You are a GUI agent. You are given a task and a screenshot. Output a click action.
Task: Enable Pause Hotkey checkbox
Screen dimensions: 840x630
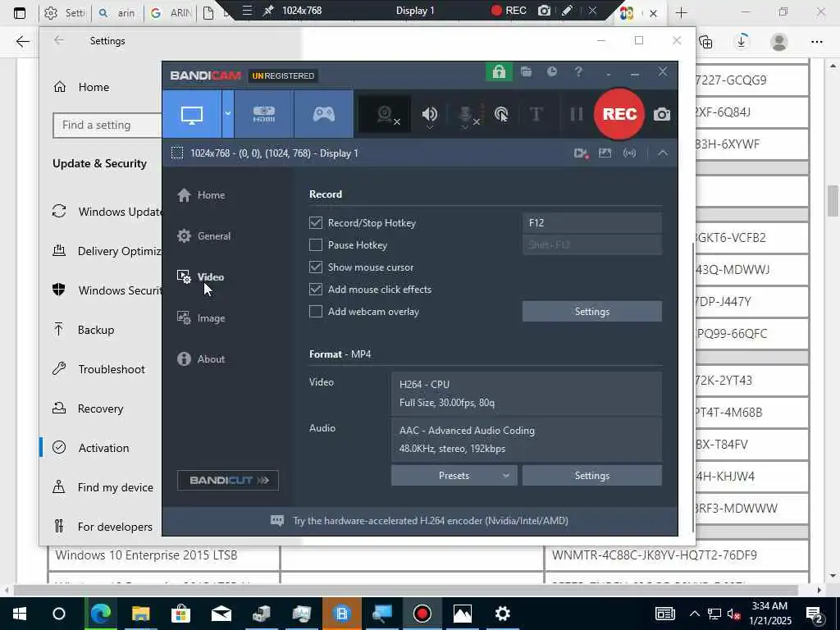[316, 244]
